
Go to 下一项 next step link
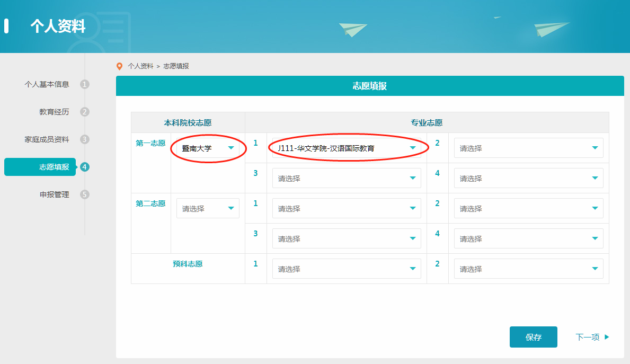(592, 337)
